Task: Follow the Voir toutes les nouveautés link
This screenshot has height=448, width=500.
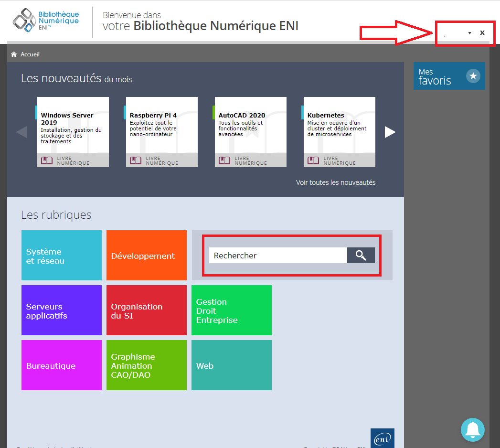Action: [335, 182]
